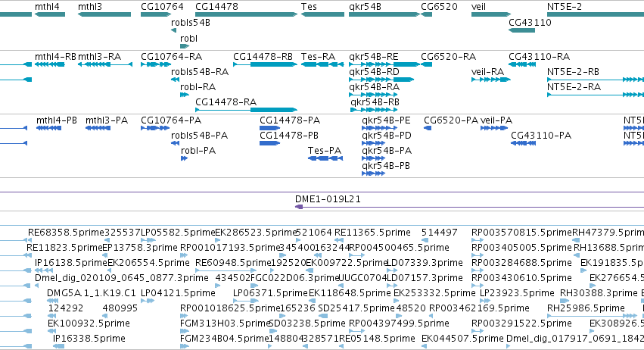Click the robl-PA protein label
Screen dimensions: 644x350
click(x=198, y=151)
